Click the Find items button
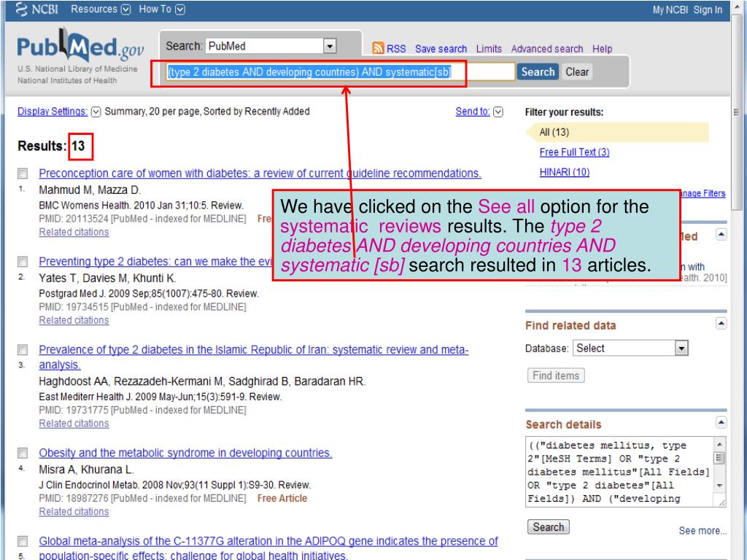 [555, 376]
